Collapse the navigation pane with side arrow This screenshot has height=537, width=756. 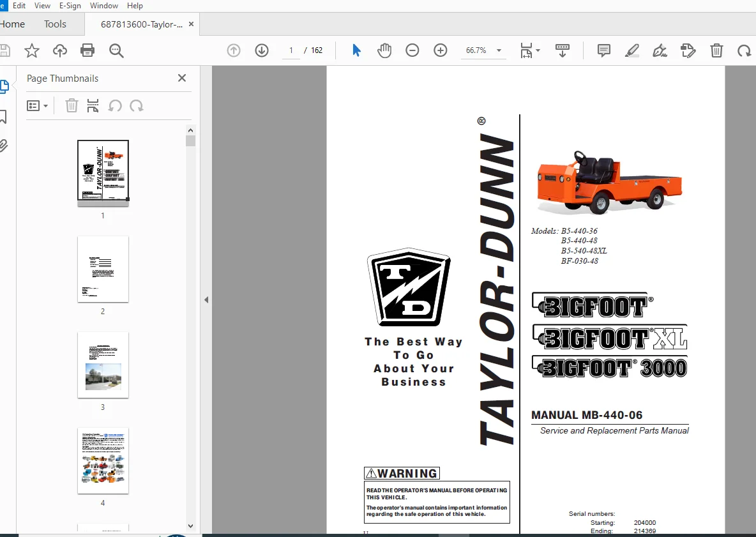tap(206, 300)
